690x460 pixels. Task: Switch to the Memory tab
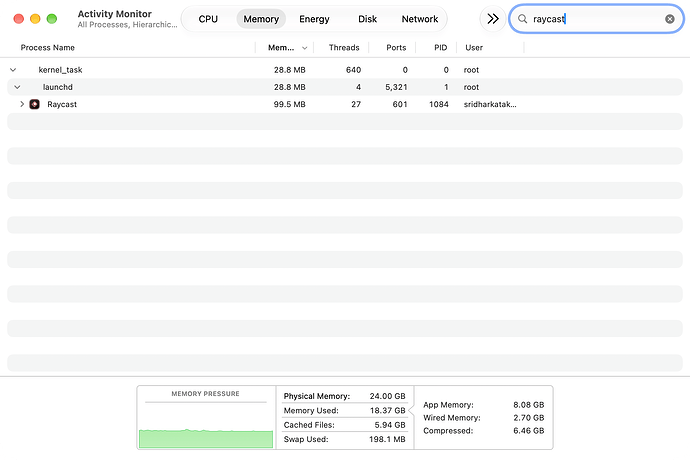[x=261, y=19]
